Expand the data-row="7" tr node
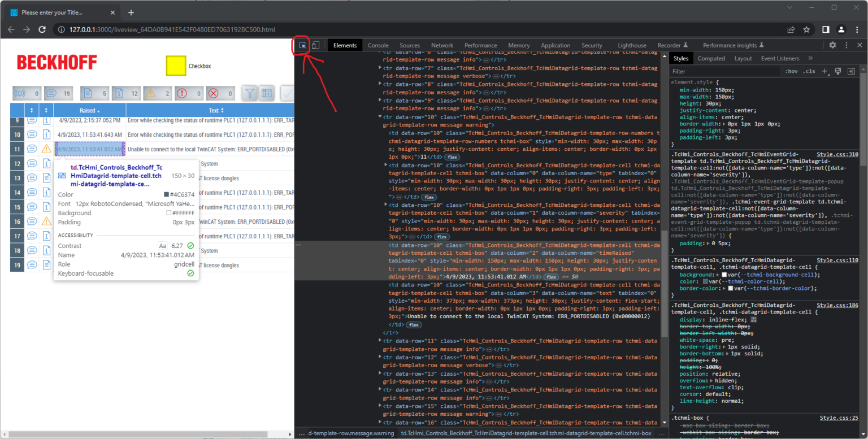This screenshot has width=868, height=439. [x=380, y=68]
